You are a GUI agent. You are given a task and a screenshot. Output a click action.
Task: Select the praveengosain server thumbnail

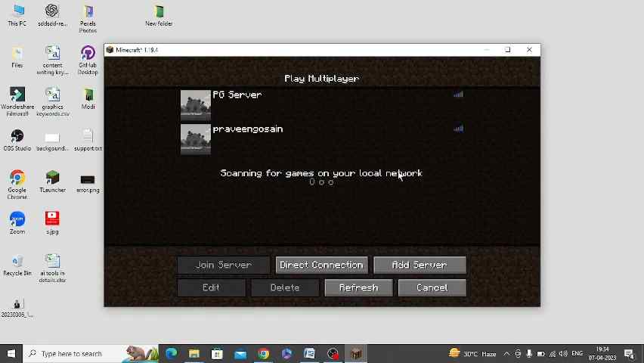(x=196, y=139)
